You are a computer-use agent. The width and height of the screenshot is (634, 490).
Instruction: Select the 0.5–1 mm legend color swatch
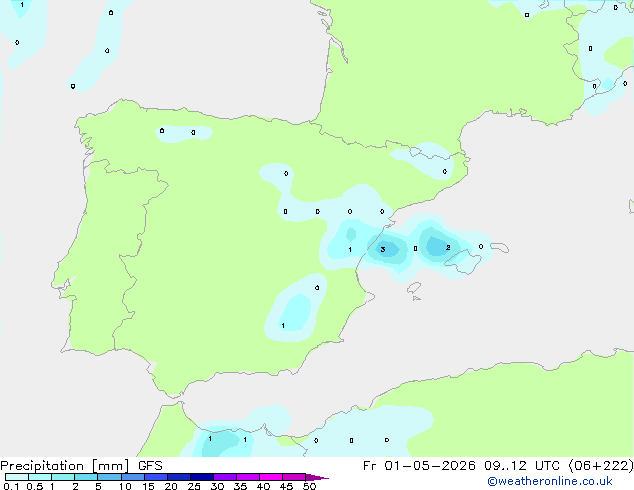click(x=40, y=477)
